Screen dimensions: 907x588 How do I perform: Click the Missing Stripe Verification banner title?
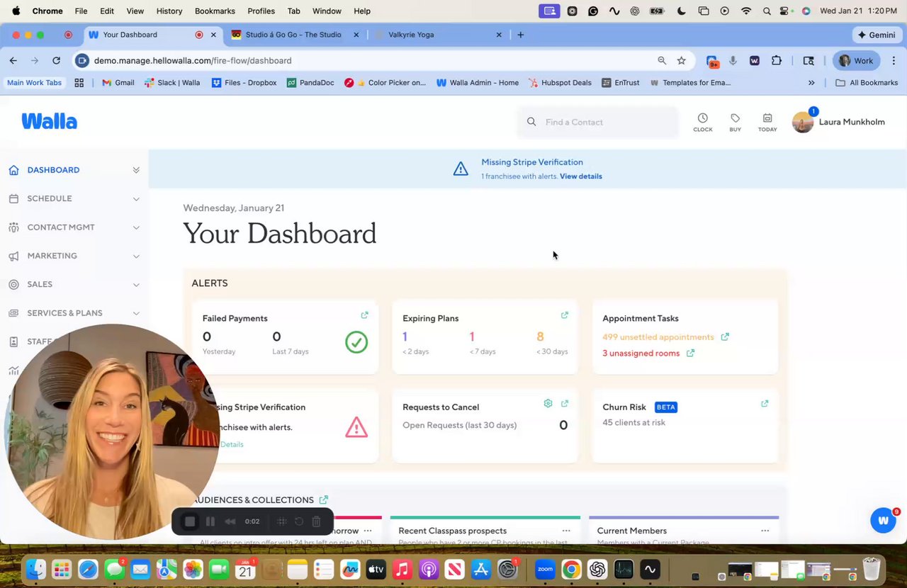click(532, 162)
